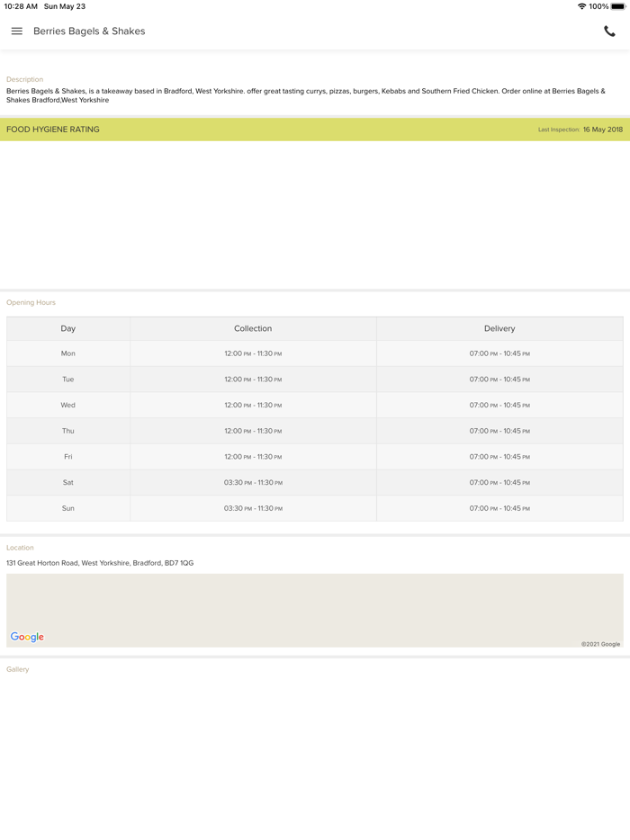Select the Opening Hours label
The image size is (630, 840).
(31, 303)
